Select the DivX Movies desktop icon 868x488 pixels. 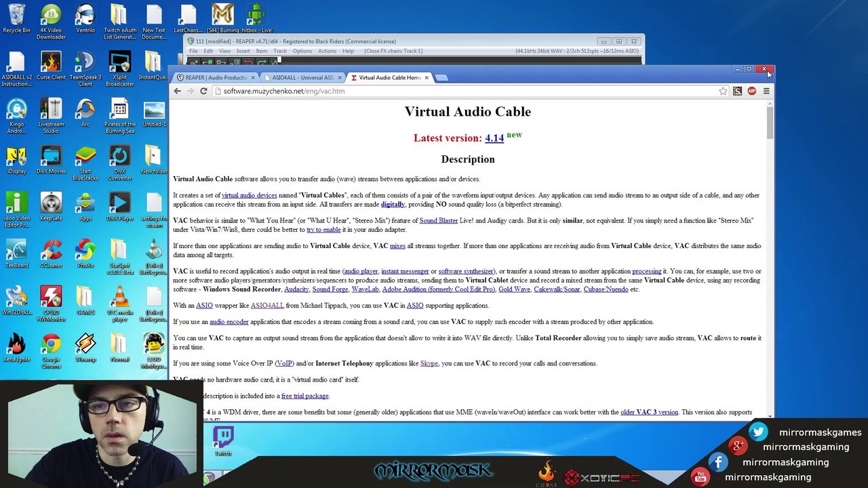51,160
